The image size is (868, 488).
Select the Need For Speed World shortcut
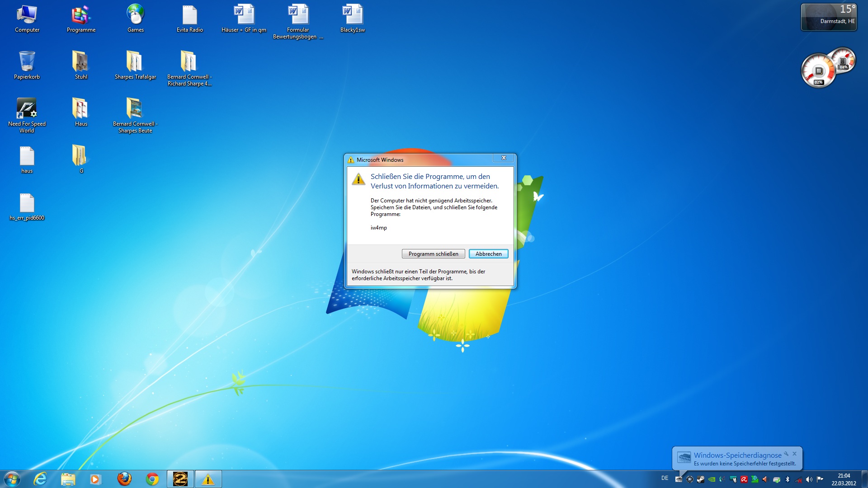click(x=27, y=108)
